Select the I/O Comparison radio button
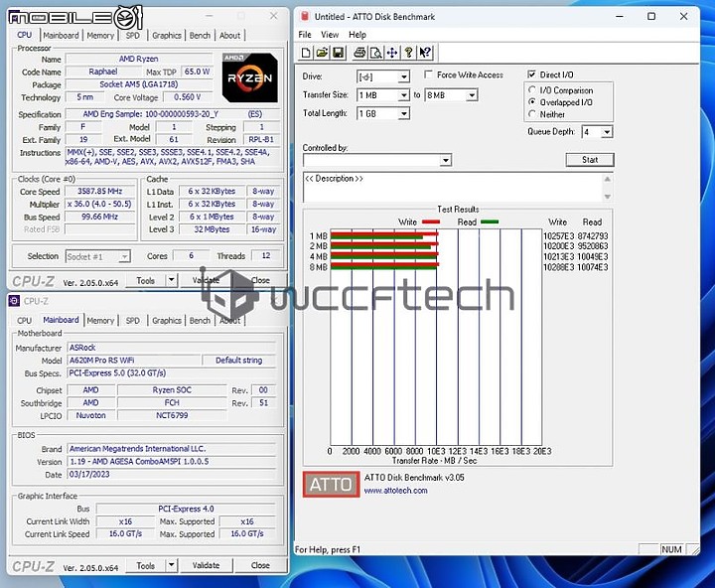 coord(531,89)
